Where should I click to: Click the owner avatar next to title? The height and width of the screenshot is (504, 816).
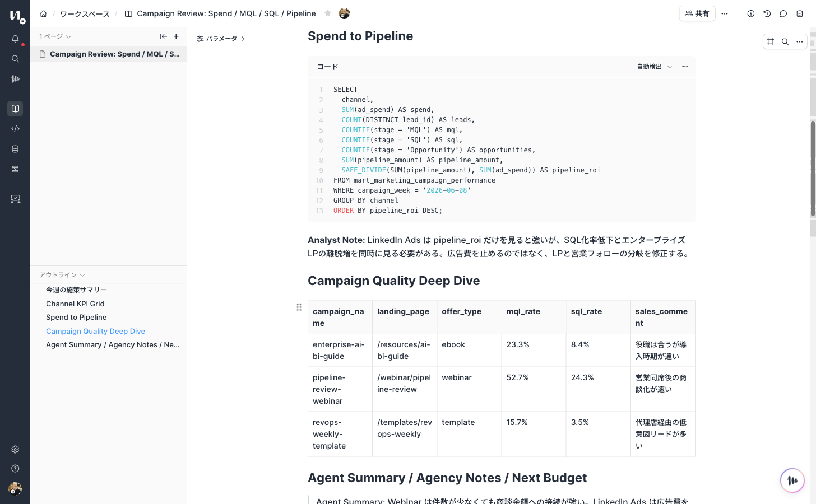(344, 13)
